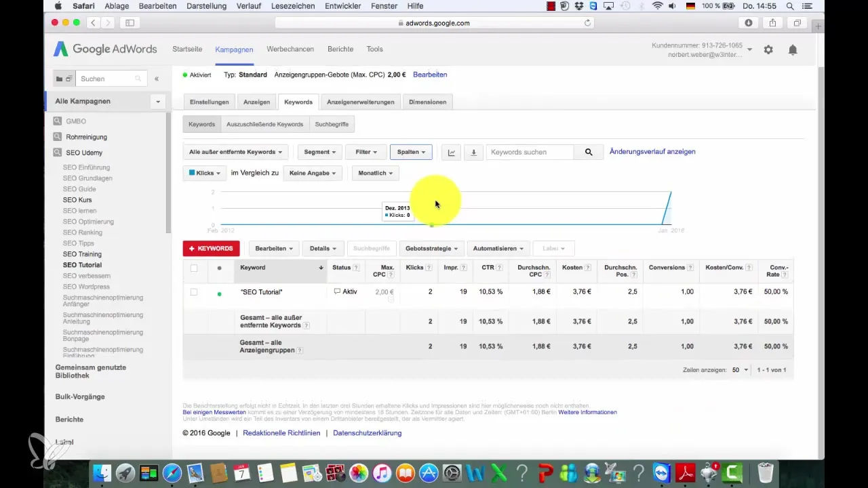This screenshot has width=868, height=488.
Task: Open the Details dropdown
Action: [x=323, y=249]
